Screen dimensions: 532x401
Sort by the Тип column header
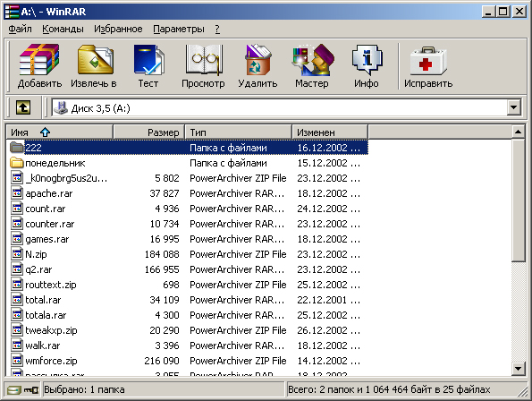point(239,132)
